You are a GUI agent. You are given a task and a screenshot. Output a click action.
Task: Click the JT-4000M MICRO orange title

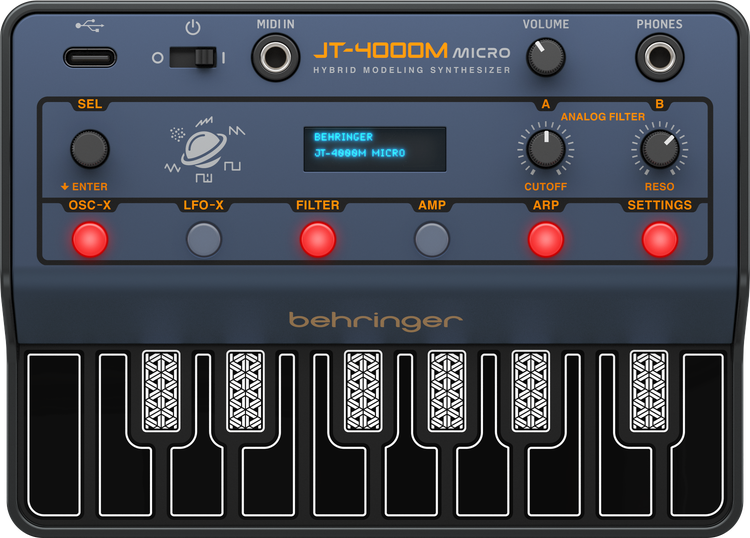point(412,51)
